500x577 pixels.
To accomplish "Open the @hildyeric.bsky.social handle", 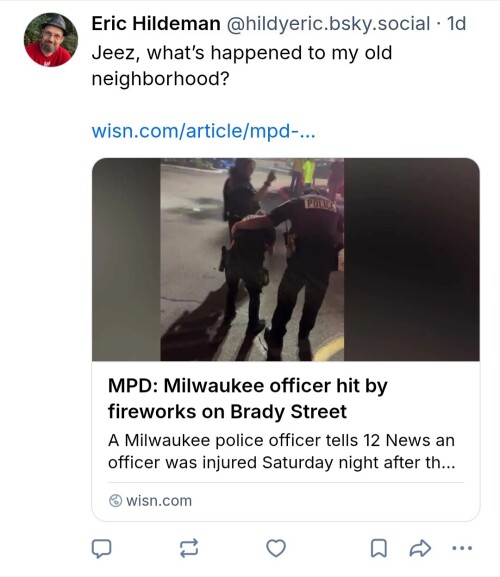I will [328, 24].
